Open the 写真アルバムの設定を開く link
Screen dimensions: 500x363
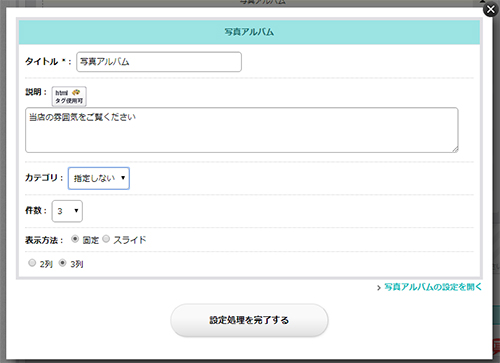[433, 287]
